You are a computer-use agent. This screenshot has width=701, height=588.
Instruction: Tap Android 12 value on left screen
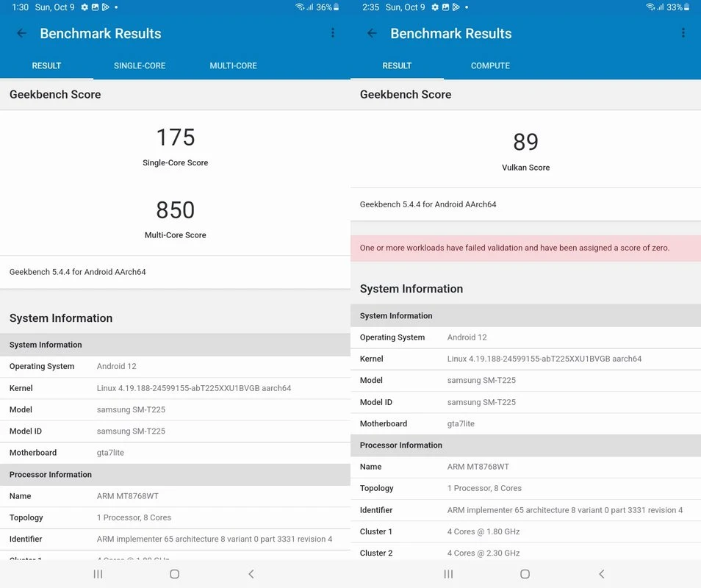[x=117, y=366]
